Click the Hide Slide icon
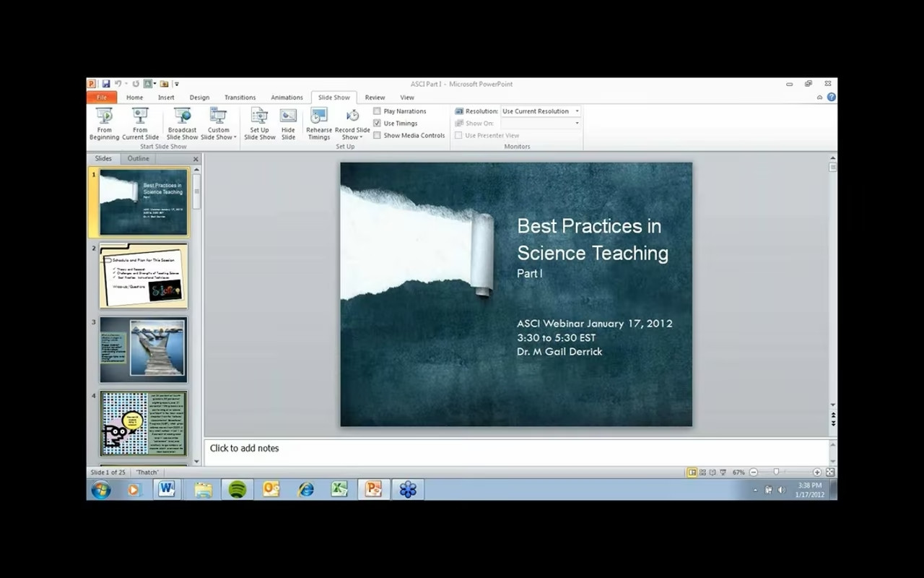Viewport: 924px width, 578px height. 288,124
